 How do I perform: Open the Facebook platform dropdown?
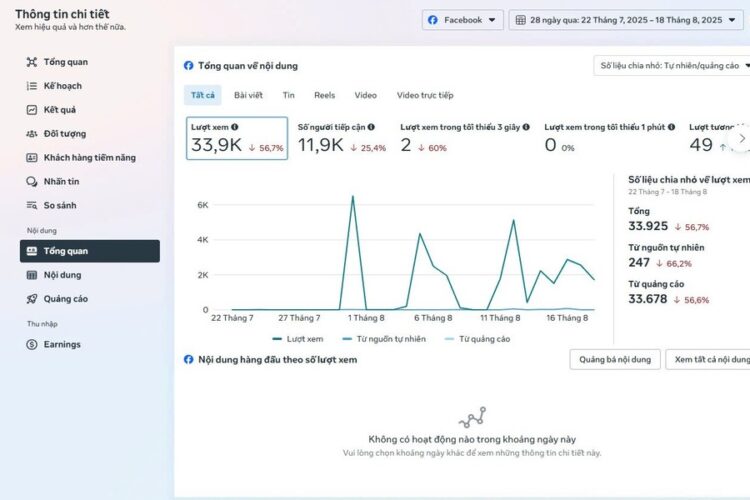(x=462, y=20)
